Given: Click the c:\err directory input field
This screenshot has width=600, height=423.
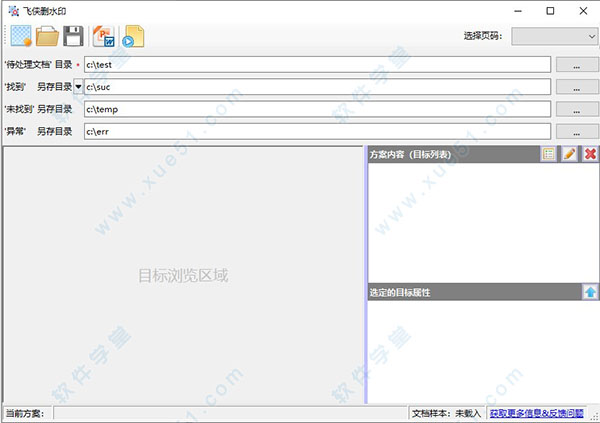Looking at the screenshot, I should [x=317, y=131].
